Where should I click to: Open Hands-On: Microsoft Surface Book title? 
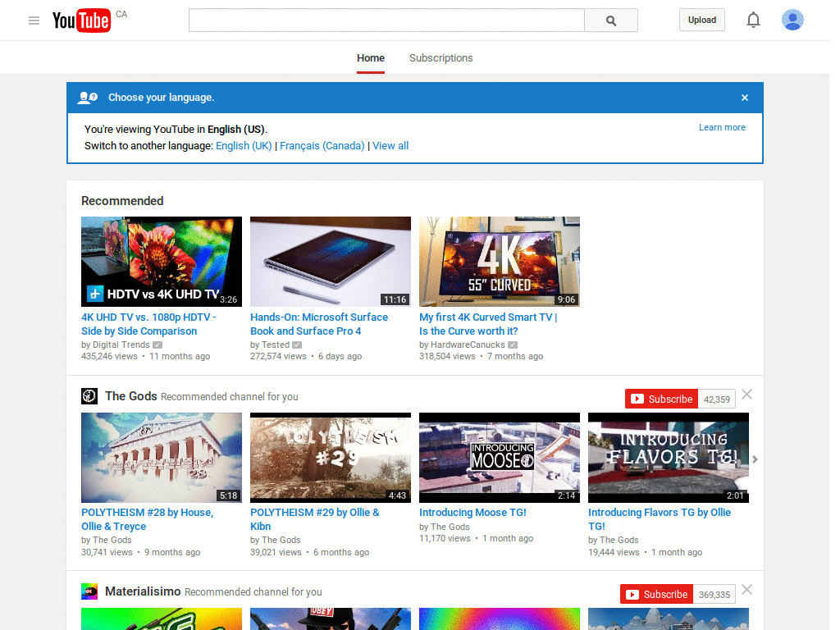coord(319,324)
